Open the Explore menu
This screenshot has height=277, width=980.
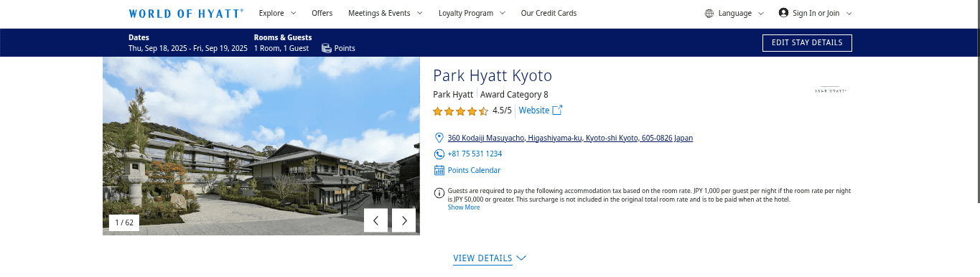[277, 13]
